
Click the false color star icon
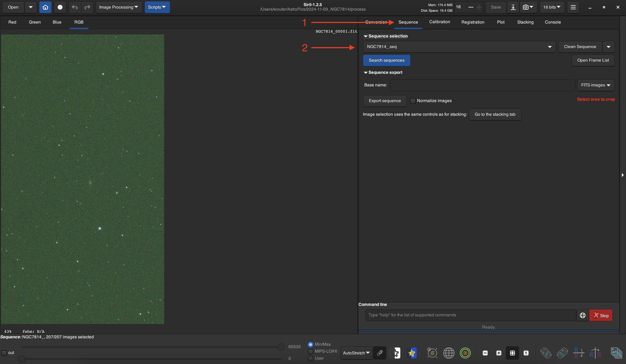(412, 353)
